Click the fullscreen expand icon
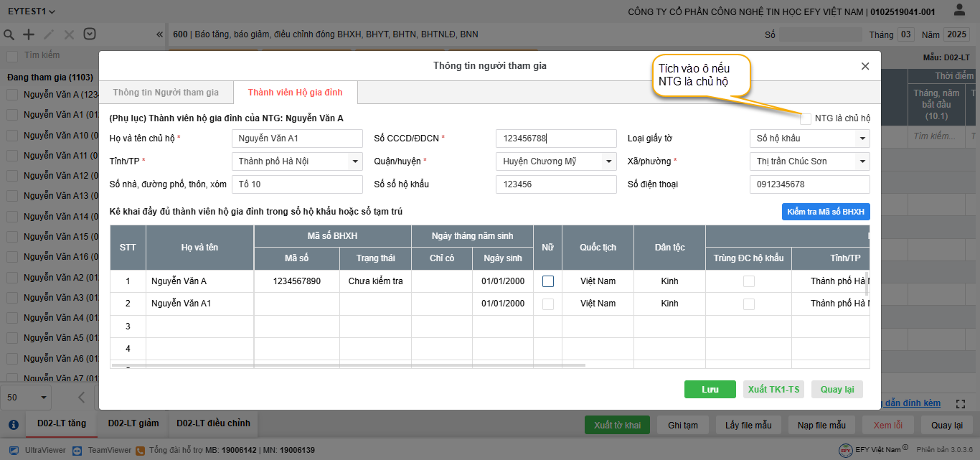The image size is (980, 460). click(x=962, y=405)
